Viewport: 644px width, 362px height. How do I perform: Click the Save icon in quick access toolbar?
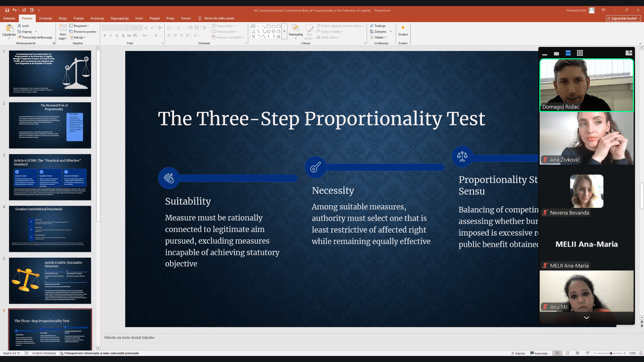click(7, 10)
